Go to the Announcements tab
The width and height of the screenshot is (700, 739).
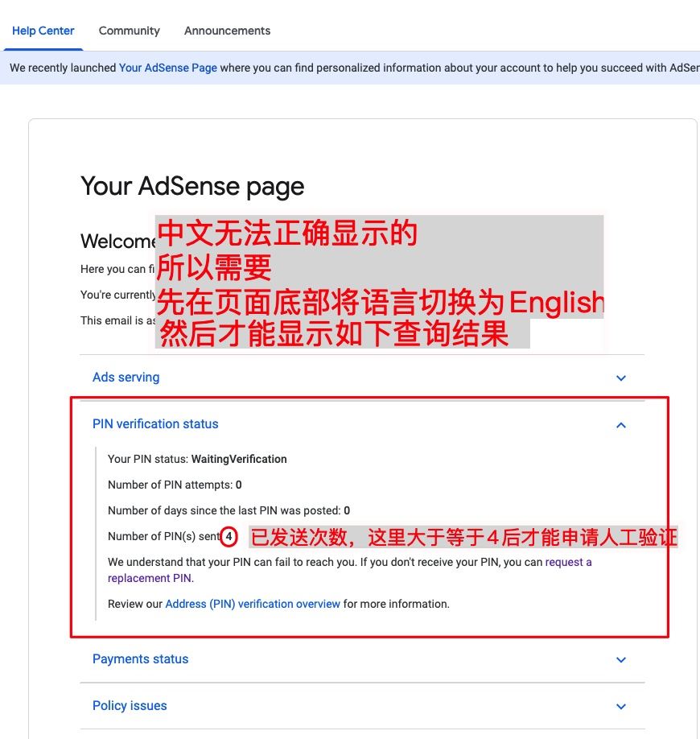227,31
